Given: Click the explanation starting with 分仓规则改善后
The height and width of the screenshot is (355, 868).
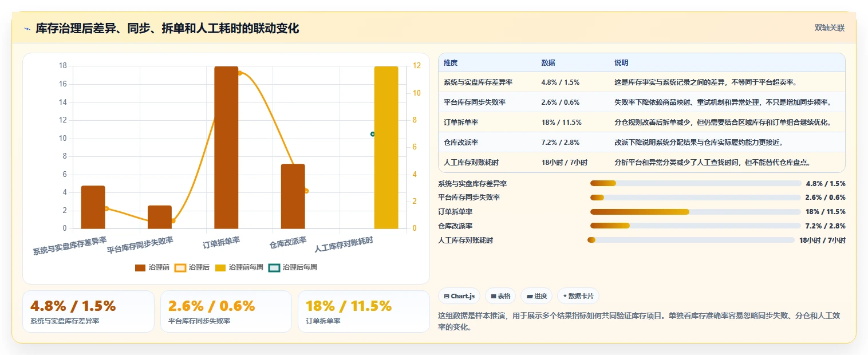Looking at the screenshot, I should 723,123.
